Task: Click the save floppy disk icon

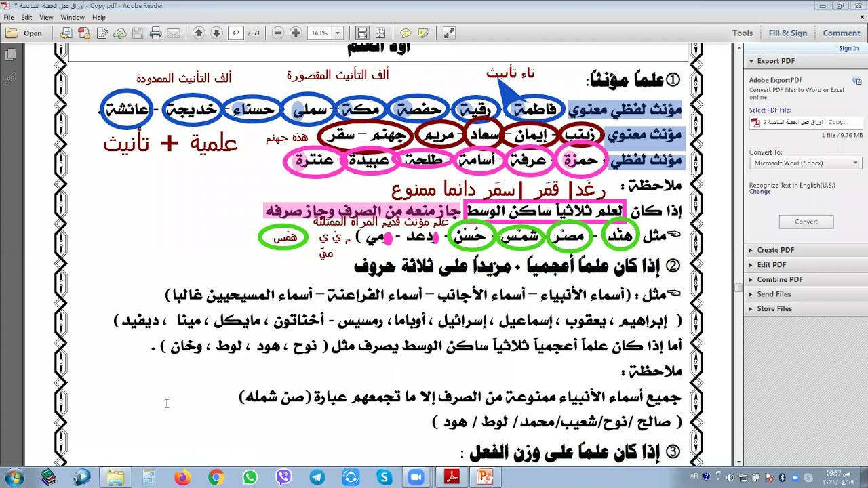Action: click(138, 33)
